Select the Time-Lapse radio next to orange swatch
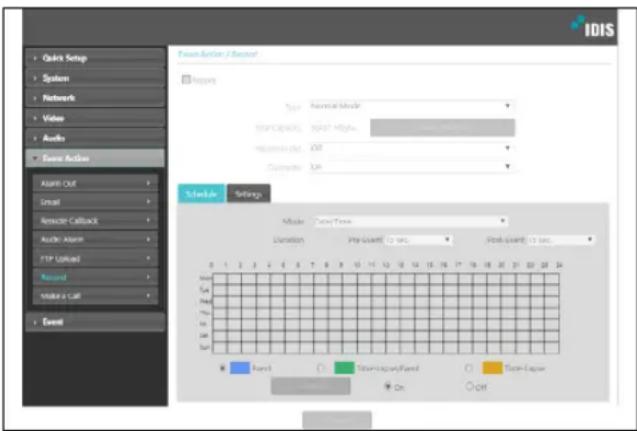This screenshot has height=431, width=637. pyautogui.click(x=469, y=368)
